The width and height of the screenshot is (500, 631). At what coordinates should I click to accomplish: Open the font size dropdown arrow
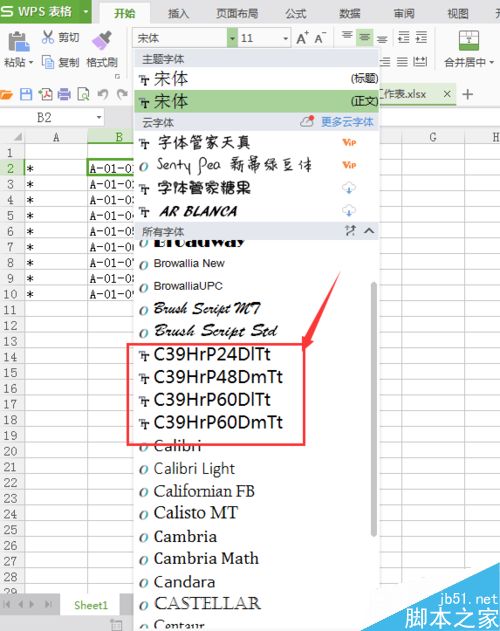pyautogui.click(x=285, y=38)
